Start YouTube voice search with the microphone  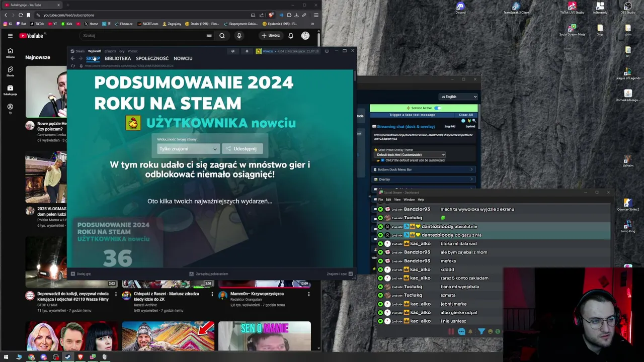[x=239, y=36]
